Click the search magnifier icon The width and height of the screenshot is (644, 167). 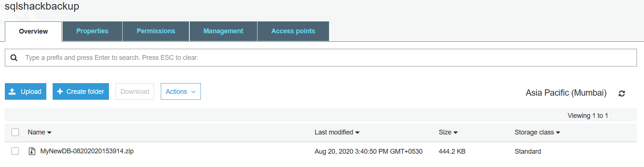[14, 58]
